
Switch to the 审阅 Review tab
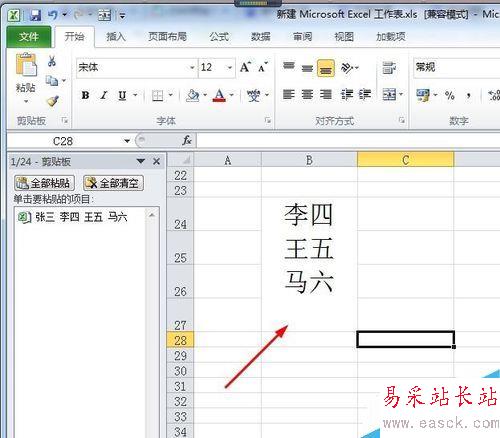point(302,36)
